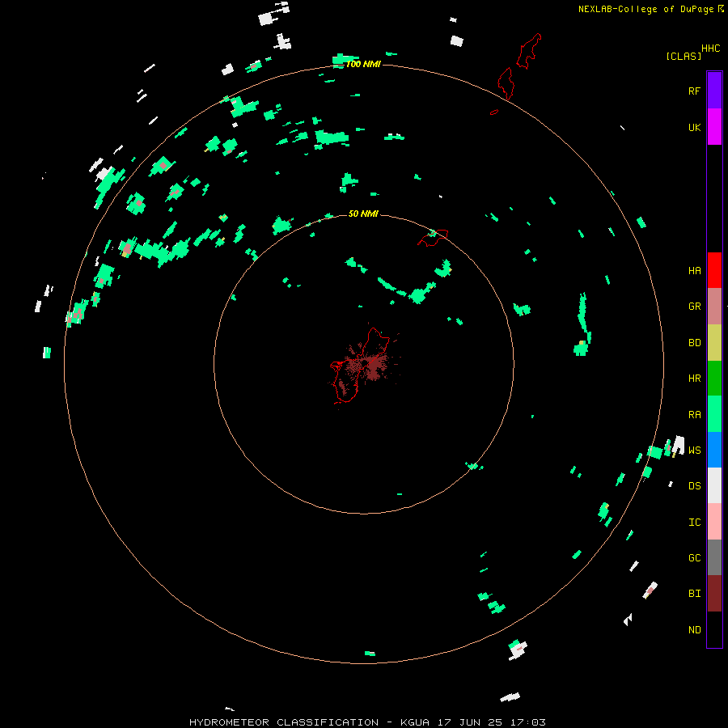The width and height of the screenshot is (728, 728).
Task: Click the 50 NMI range ring label
Action: 363,214
